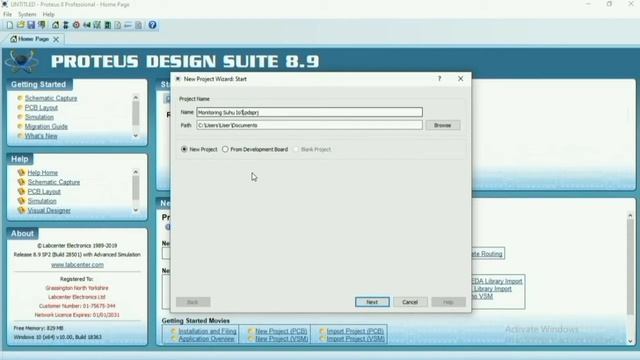Click the project Path input field
Viewport: 640px width, 360px height.
click(x=309, y=125)
